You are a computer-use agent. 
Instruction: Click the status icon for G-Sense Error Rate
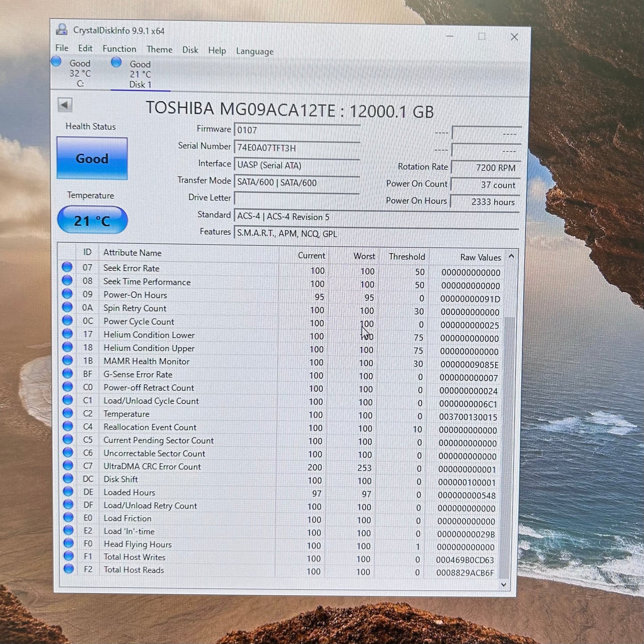(x=68, y=373)
